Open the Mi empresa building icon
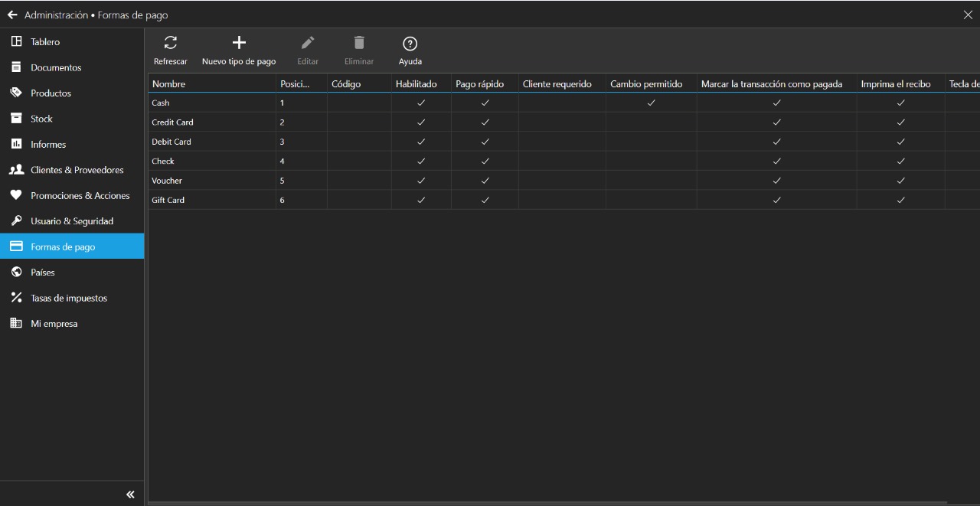The image size is (980, 506). pyautogui.click(x=16, y=323)
